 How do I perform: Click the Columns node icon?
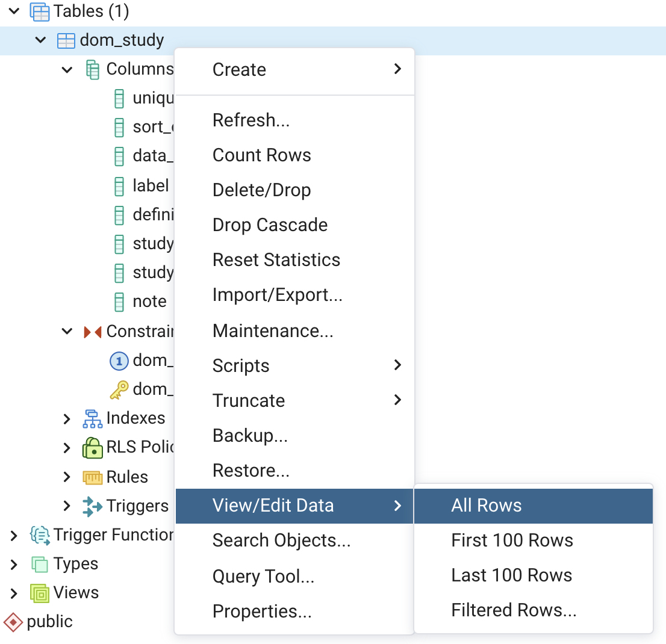tap(93, 69)
